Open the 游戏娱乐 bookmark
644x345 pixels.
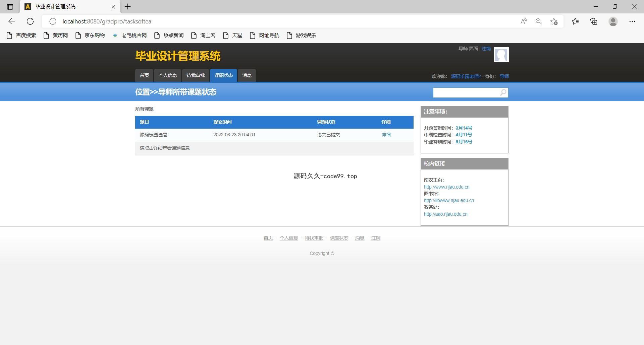coord(302,36)
